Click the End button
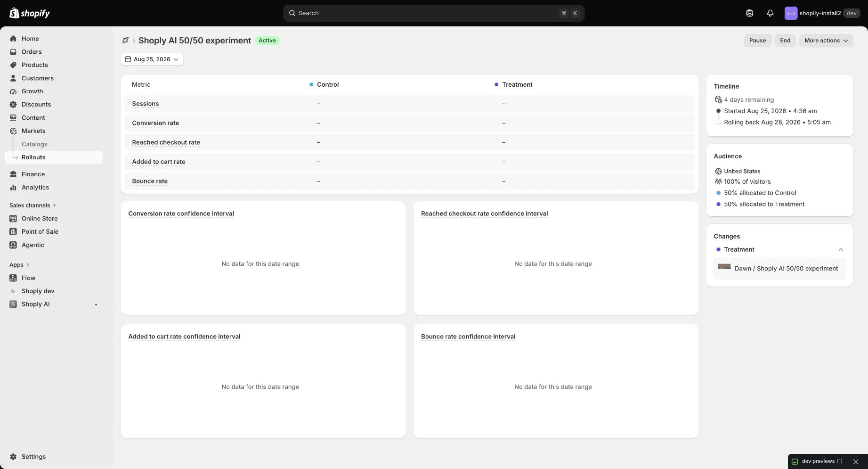The width and height of the screenshot is (868, 469). point(785,41)
